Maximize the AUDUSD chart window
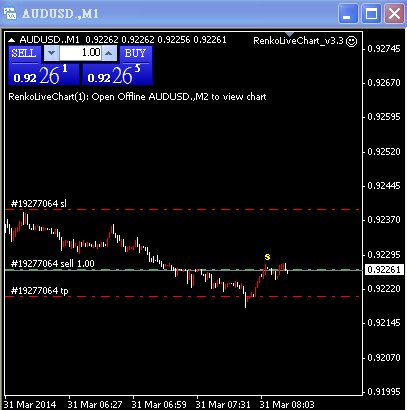407x410 pixels. 371,14
